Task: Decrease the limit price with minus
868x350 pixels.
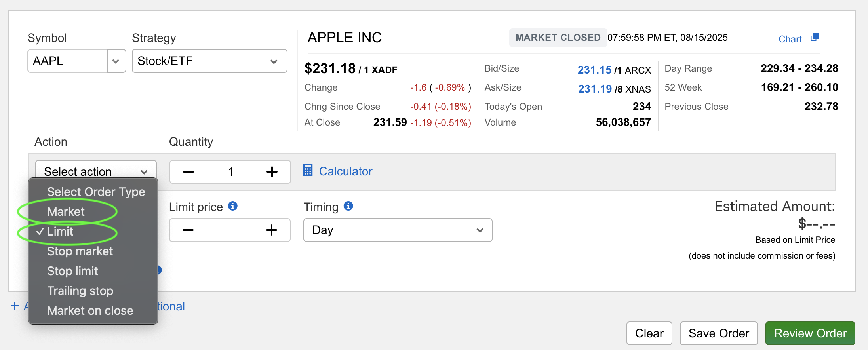Action: coord(188,230)
